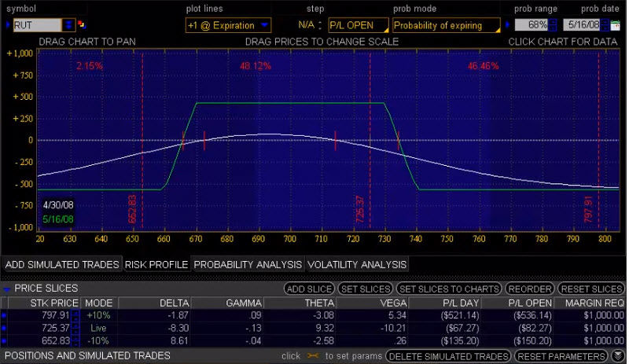The image size is (629, 364).
Task: Adjust the prob range 68% stepper
Action: tap(553, 25)
